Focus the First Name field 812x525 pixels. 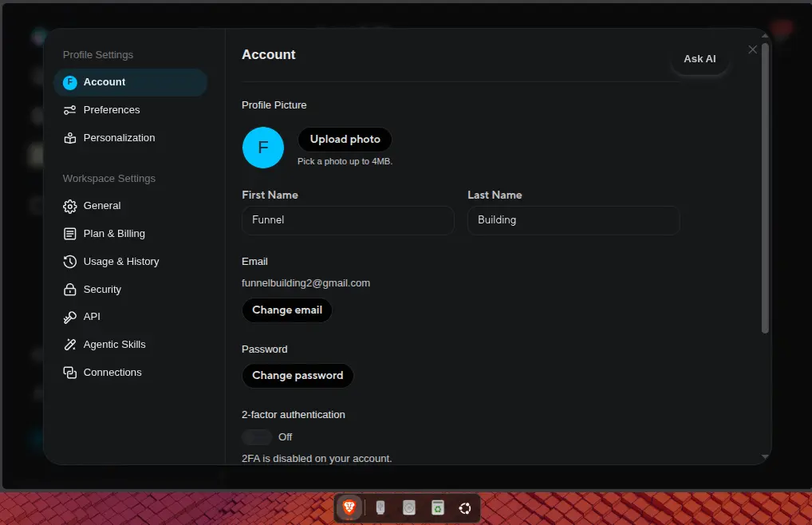(x=348, y=220)
